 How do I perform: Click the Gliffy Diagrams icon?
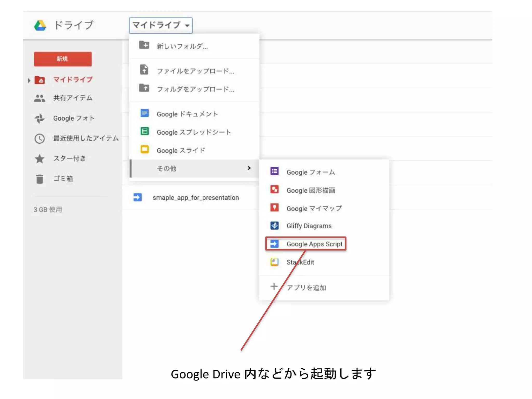tap(274, 225)
